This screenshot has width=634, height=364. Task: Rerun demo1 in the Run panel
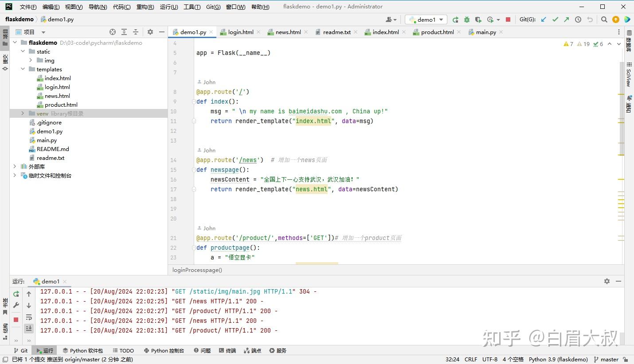pos(16,294)
